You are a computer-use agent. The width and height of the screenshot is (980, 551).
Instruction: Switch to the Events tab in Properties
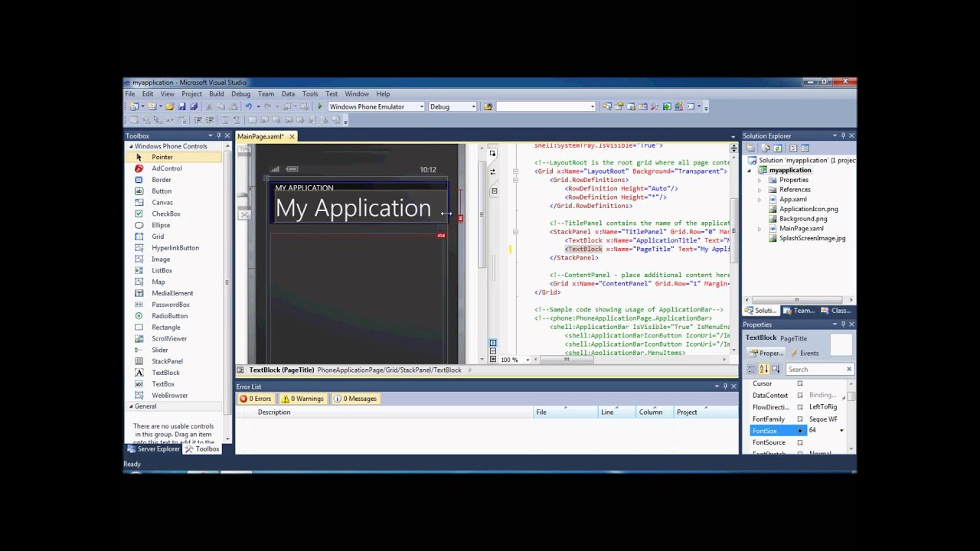(805, 354)
